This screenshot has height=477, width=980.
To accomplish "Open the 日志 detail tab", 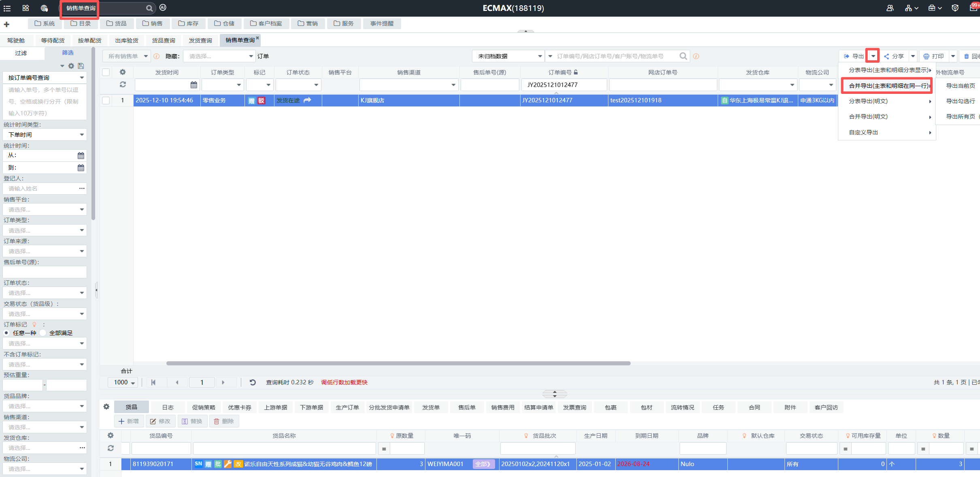I will pos(168,407).
